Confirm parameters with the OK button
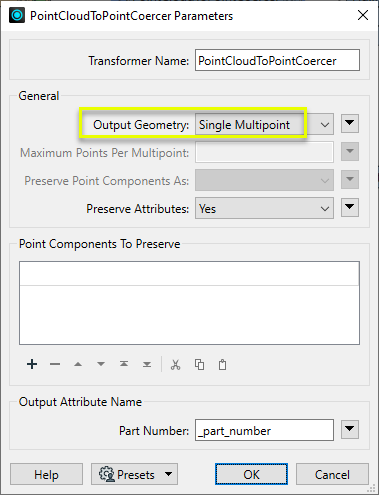379x495 pixels. (x=251, y=474)
